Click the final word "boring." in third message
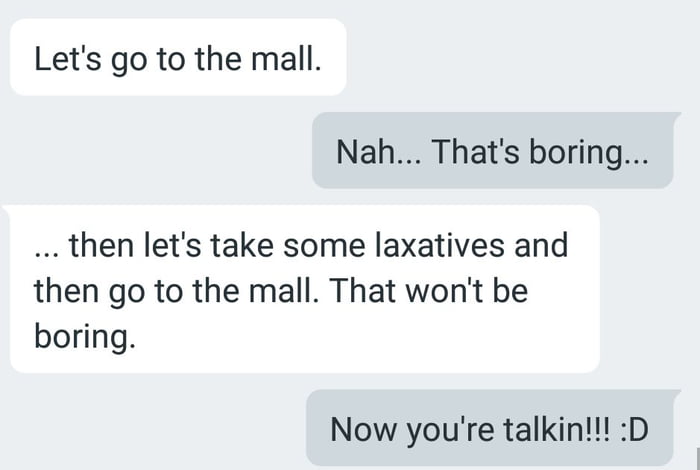The height and width of the screenshot is (470, 700). (x=84, y=337)
